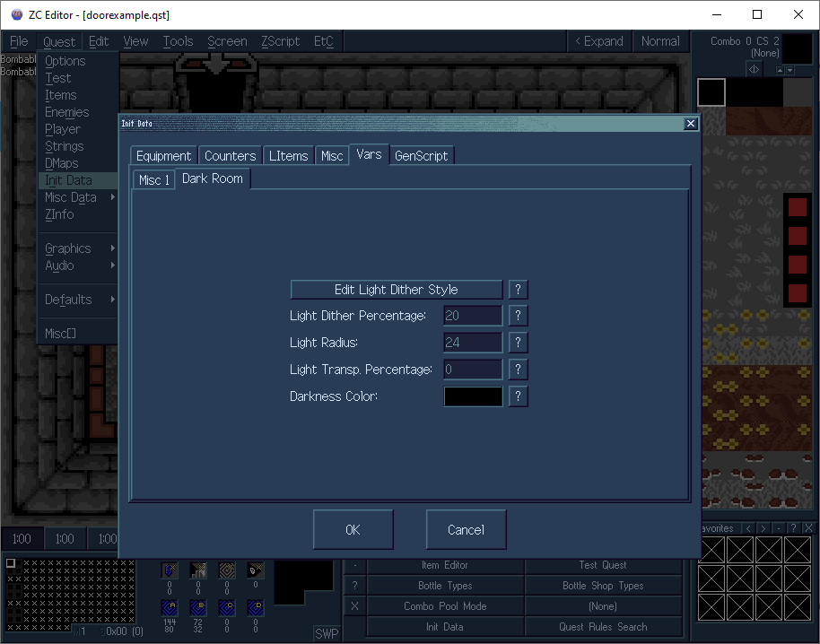820x644 pixels.
Task: Click Edit Light Dither Style button
Action: [397, 289]
